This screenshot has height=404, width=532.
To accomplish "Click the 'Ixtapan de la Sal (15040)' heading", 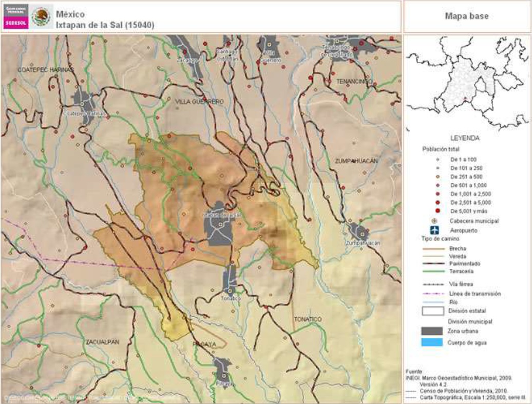I will pos(105,24).
